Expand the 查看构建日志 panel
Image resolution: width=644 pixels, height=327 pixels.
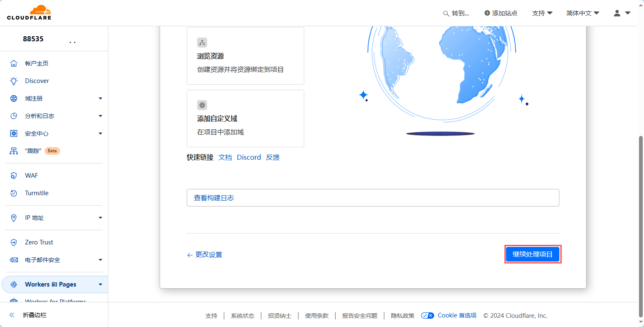click(373, 198)
